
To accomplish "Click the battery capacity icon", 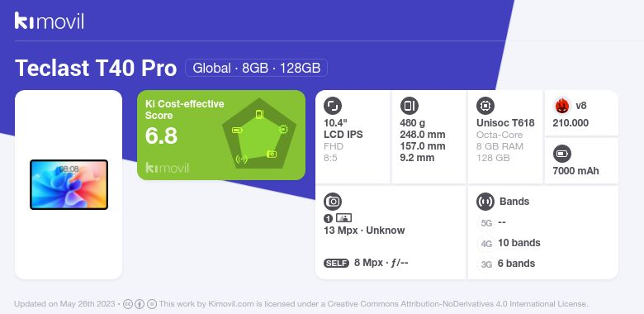I will (x=562, y=155).
